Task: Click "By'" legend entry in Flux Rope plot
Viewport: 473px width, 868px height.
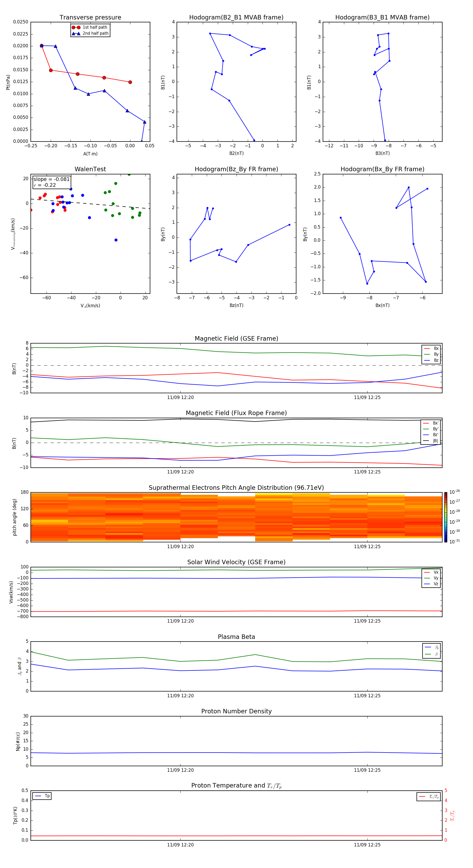Action: pyautogui.click(x=431, y=429)
